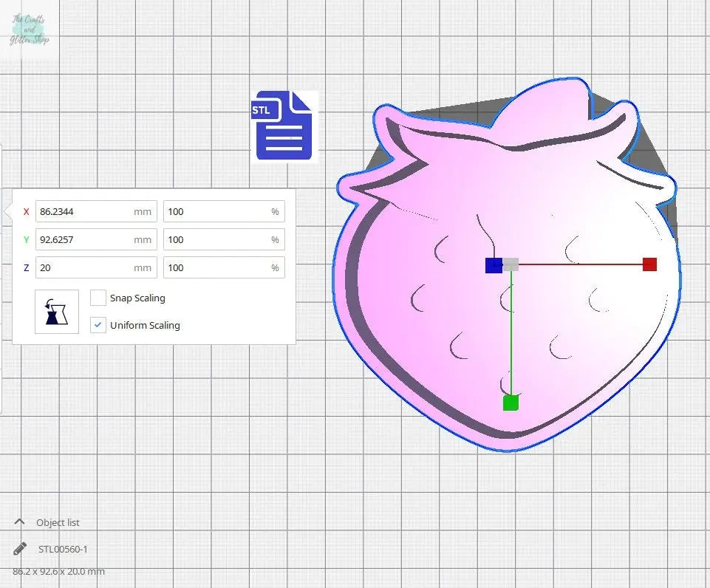
Task: Click the reset scale icon button
Action: [57, 312]
